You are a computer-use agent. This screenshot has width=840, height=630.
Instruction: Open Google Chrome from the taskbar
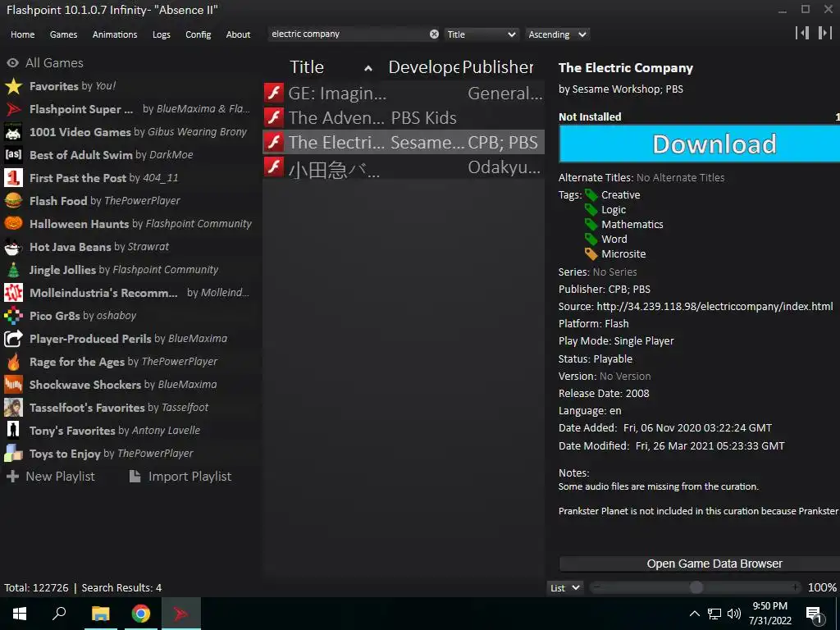141,614
